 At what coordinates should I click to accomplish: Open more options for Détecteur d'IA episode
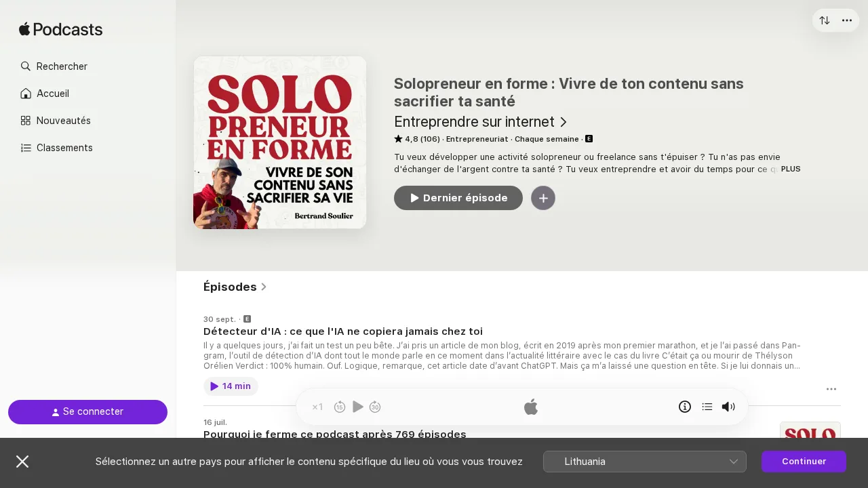(831, 389)
